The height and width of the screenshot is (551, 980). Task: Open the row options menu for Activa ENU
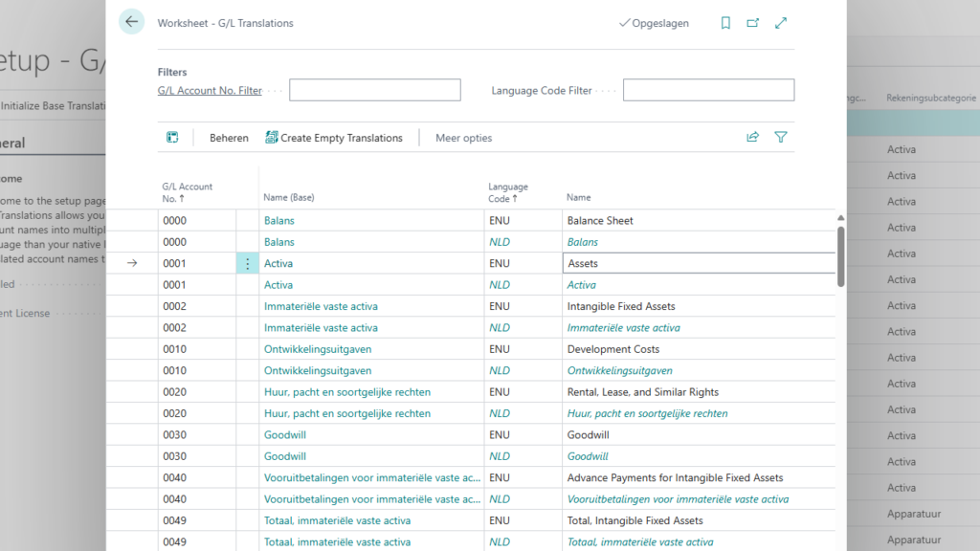pyautogui.click(x=248, y=264)
